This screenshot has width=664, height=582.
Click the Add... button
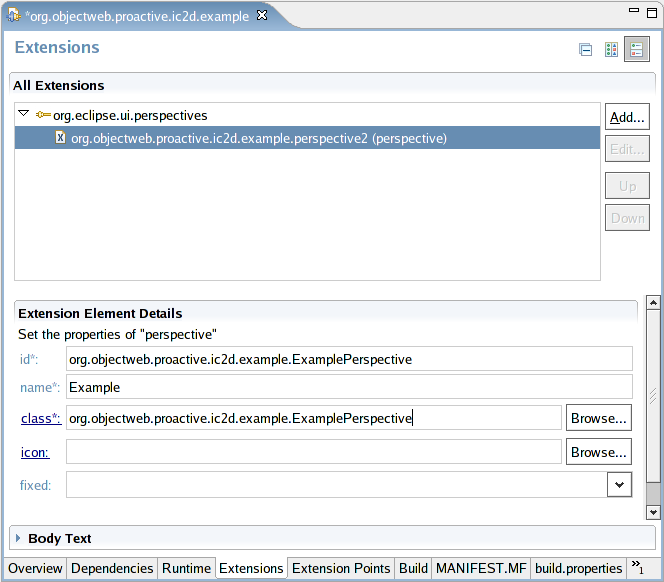[x=627, y=117]
